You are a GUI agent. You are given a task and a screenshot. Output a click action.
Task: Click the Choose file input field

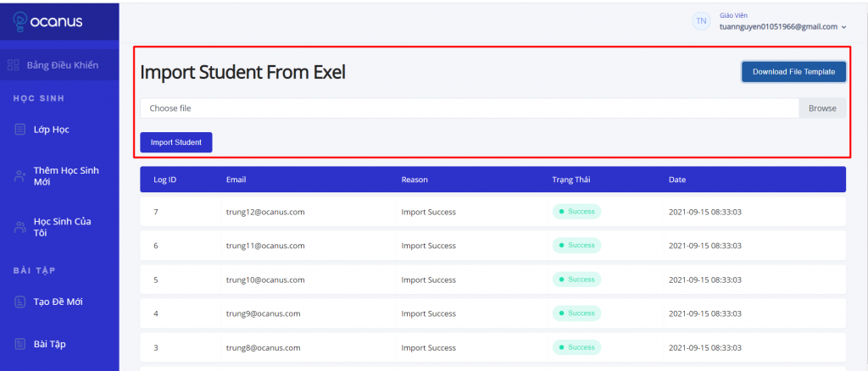470,108
